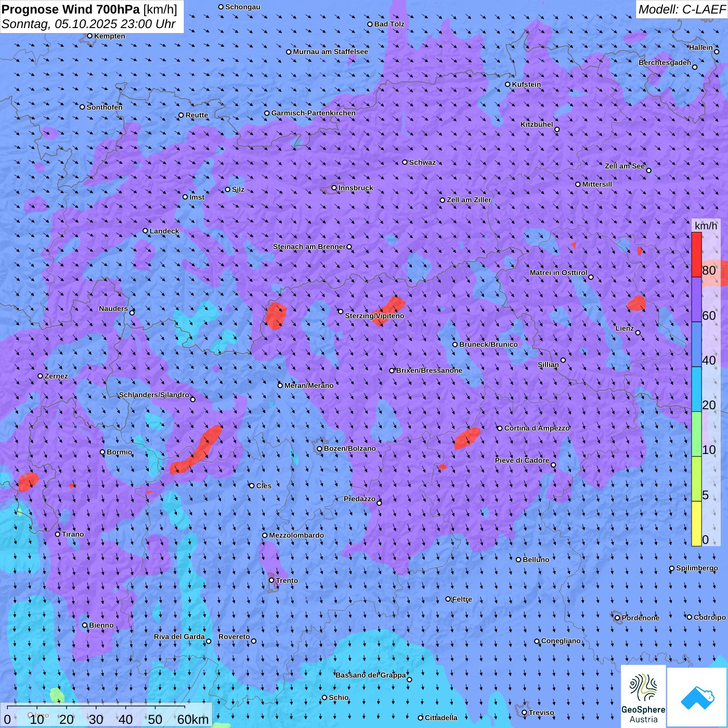Click the Landeck city marker
The image size is (728, 728).
pos(146,231)
